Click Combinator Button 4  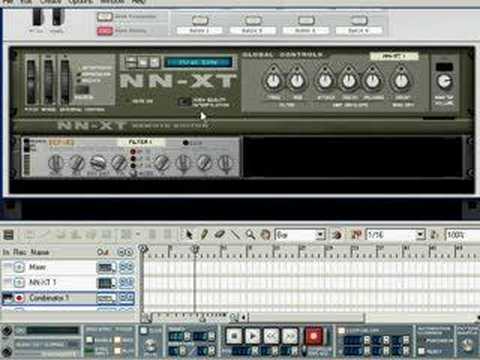coord(359,20)
